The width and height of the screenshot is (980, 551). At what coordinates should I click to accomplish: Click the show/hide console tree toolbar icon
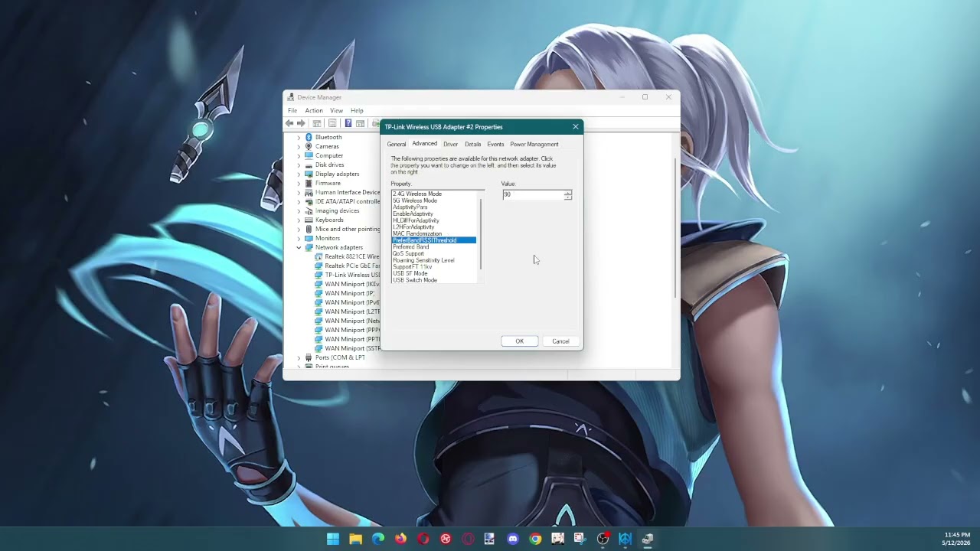pyautogui.click(x=317, y=123)
